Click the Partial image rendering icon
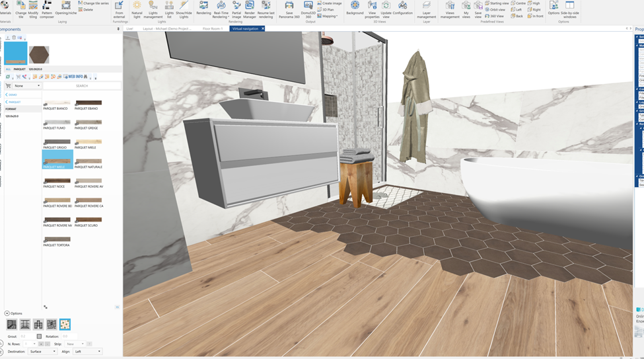The width and height of the screenshot is (644, 359). pyautogui.click(x=236, y=9)
